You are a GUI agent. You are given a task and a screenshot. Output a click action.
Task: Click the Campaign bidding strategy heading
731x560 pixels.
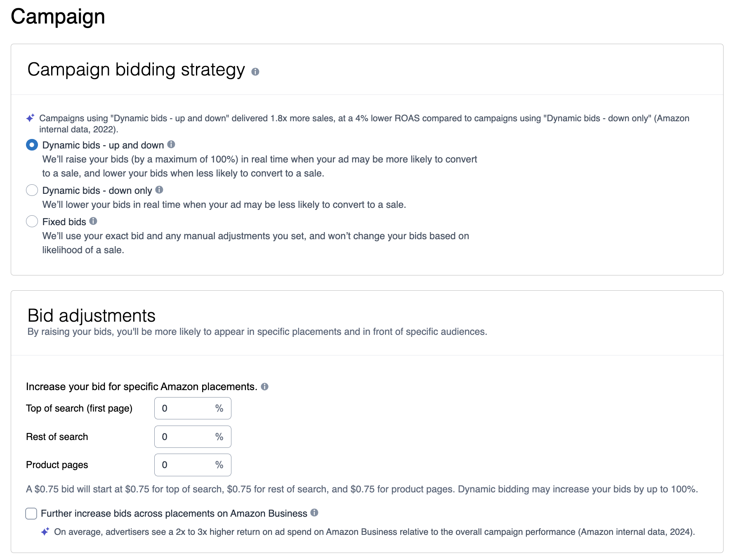[x=136, y=70]
